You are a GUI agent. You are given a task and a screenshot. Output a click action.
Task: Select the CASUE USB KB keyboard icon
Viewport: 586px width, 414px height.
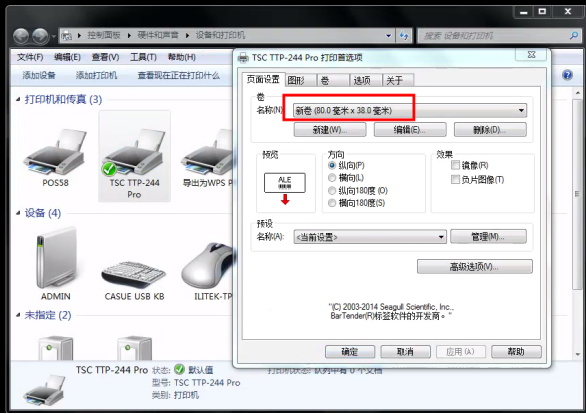[x=134, y=274]
